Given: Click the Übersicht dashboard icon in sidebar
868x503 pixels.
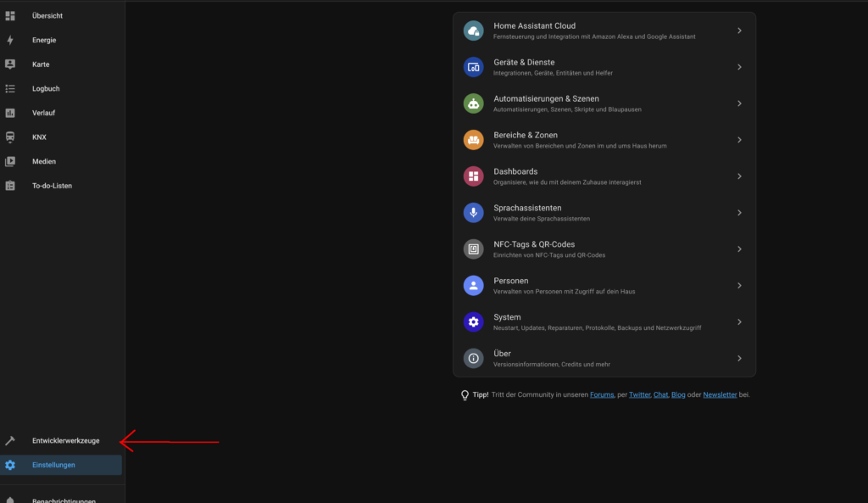Looking at the screenshot, I should 10,16.
